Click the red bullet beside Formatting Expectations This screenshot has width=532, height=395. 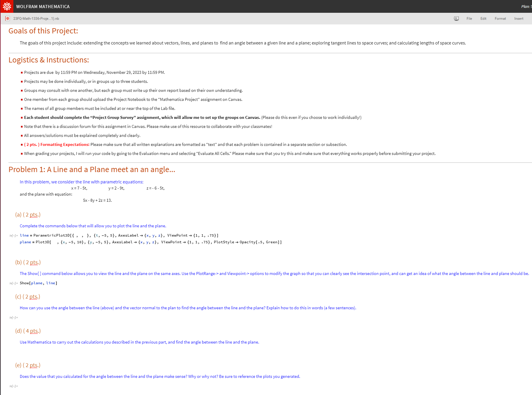(x=22, y=144)
